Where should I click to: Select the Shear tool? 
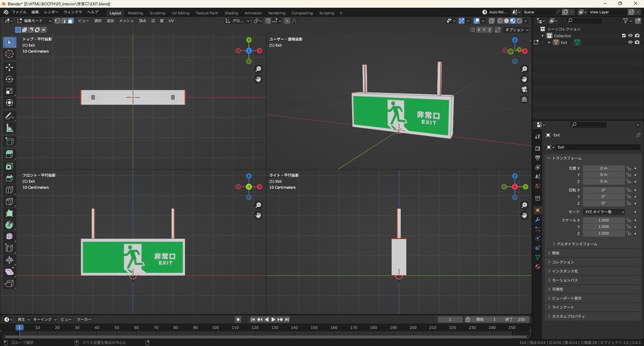coord(9,272)
